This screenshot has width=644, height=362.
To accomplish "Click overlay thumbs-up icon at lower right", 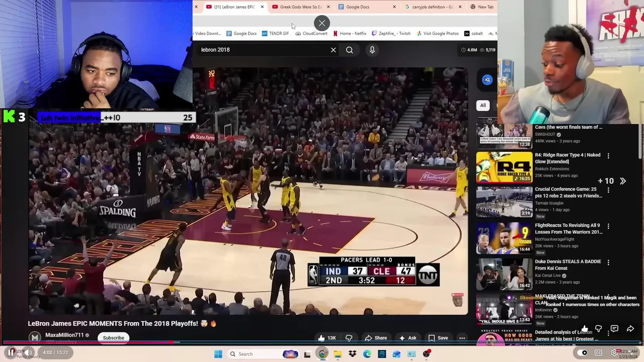I will click(585, 329).
